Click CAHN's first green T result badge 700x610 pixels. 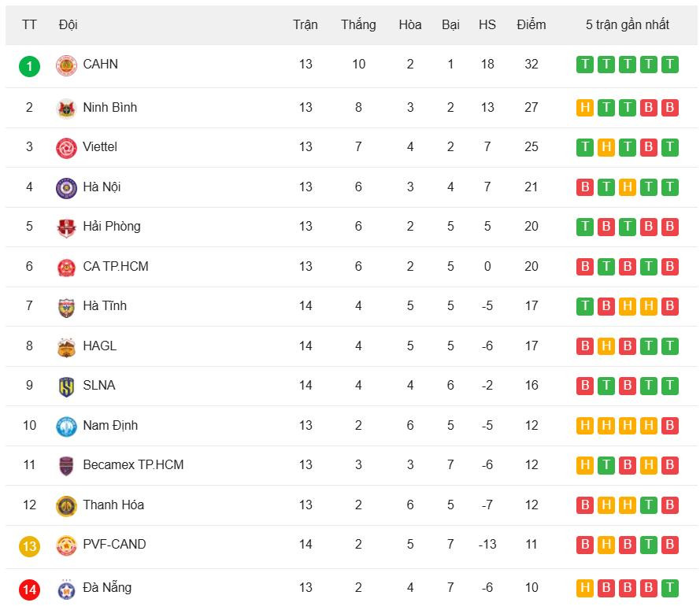[x=585, y=65]
